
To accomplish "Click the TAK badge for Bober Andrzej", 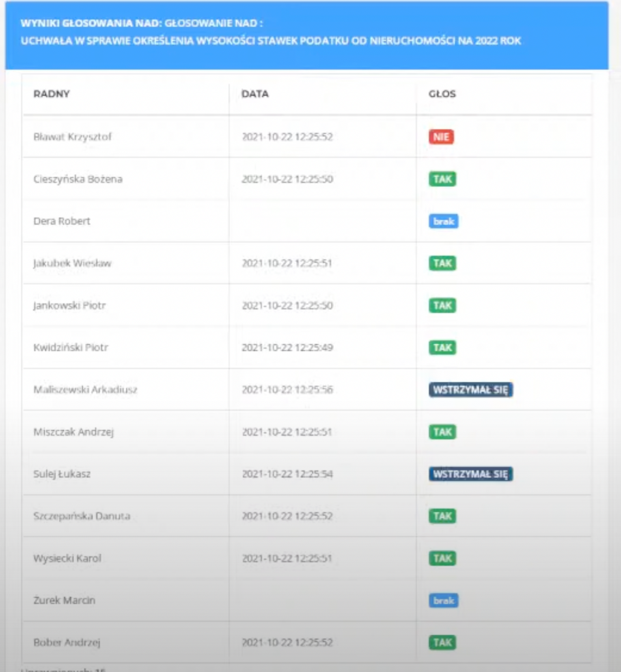I will click(x=442, y=642).
